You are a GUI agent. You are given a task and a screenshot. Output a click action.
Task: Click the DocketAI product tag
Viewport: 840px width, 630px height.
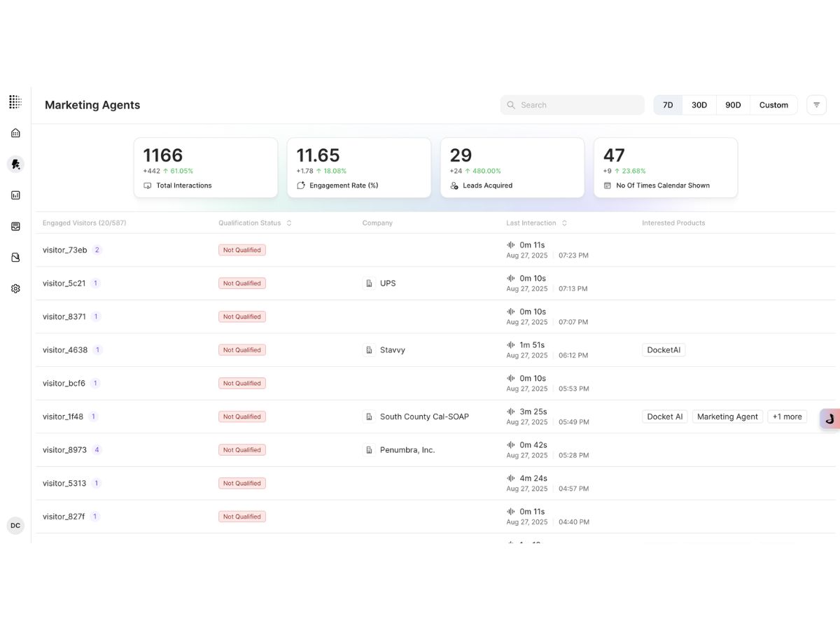pos(664,350)
